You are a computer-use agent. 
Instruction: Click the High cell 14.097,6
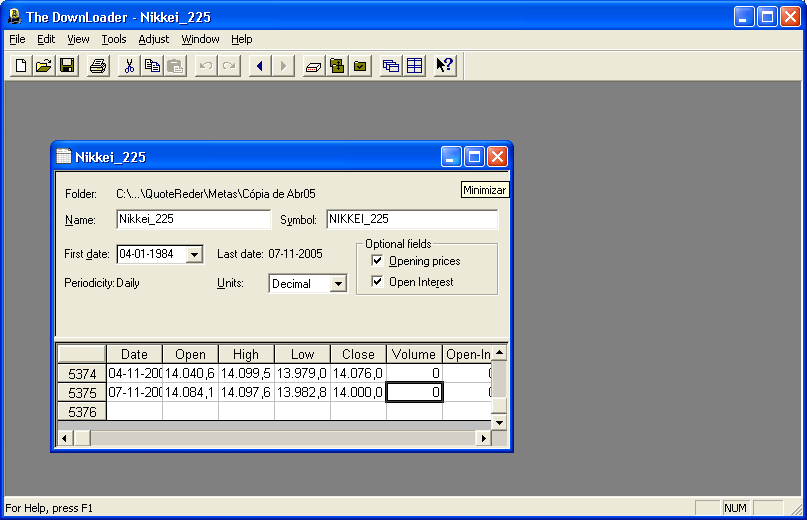click(246, 392)
